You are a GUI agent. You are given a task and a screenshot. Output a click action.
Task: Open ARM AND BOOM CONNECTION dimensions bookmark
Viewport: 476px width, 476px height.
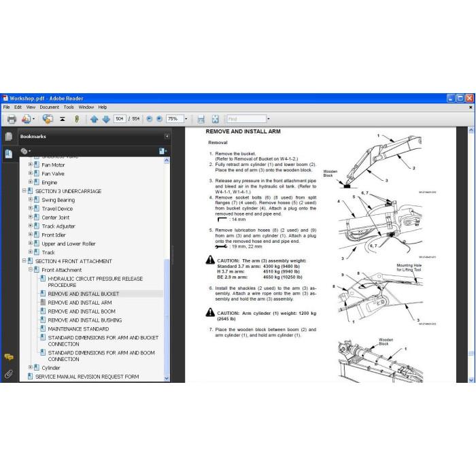101,356
